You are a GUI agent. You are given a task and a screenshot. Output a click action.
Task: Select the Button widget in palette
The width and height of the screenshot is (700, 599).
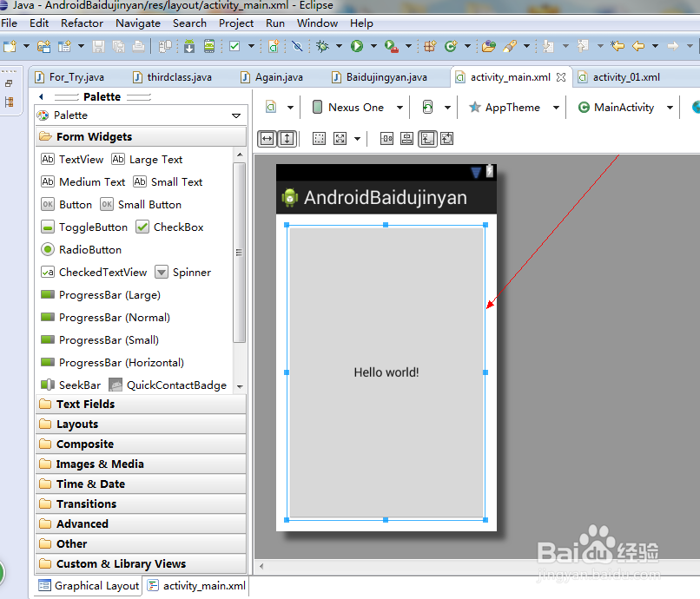(x=66, y=204)
